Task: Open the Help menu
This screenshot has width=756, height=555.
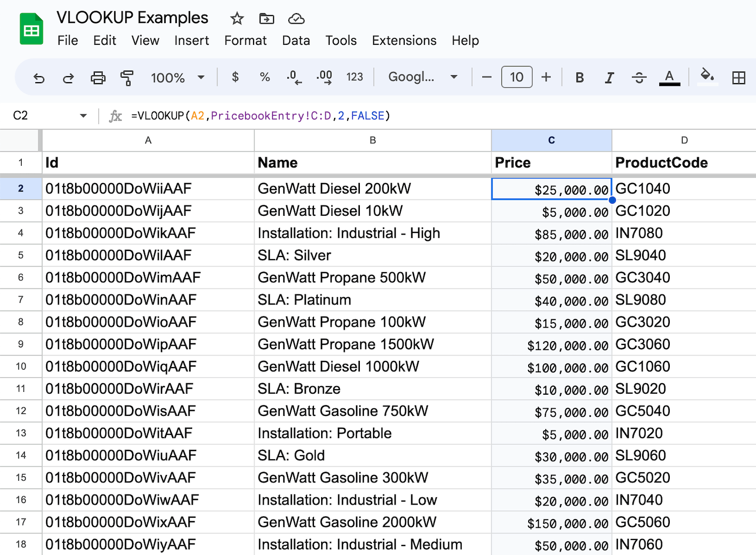Action: click(465, 40)
